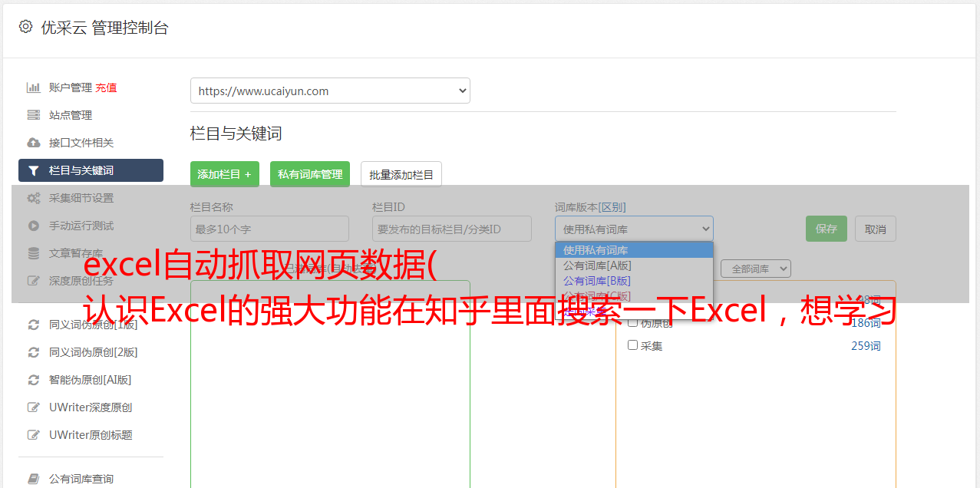The width and height of the screenshot is (980, 488).
Task: Click the refresh icon for 智能伪原创[AI版]
Action: coord(34,380)
